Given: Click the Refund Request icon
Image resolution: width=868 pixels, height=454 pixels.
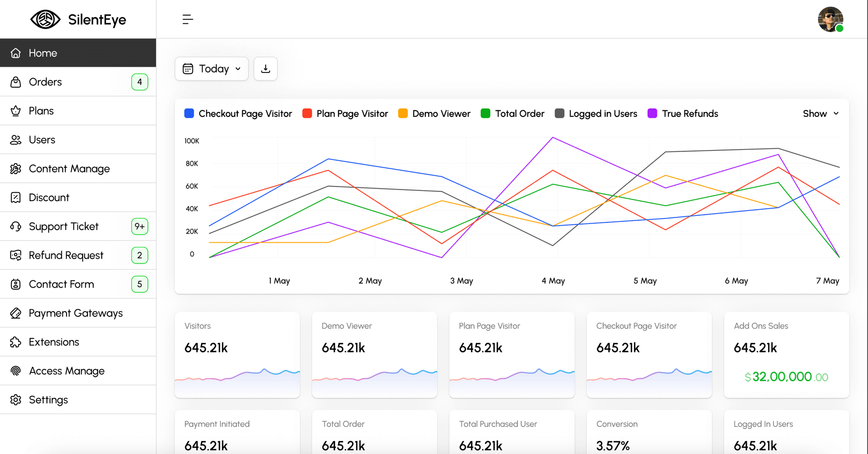Looking at the screenshot, I should coord(16,255).
